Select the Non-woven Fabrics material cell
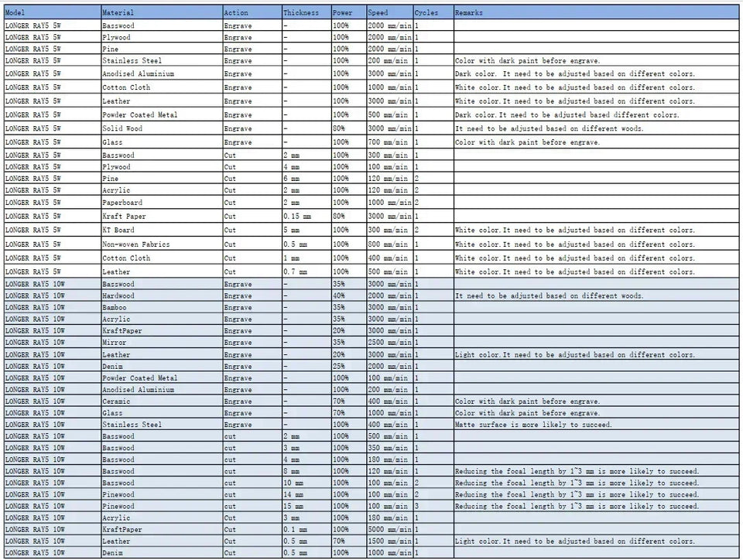 [x=162, y=244]
